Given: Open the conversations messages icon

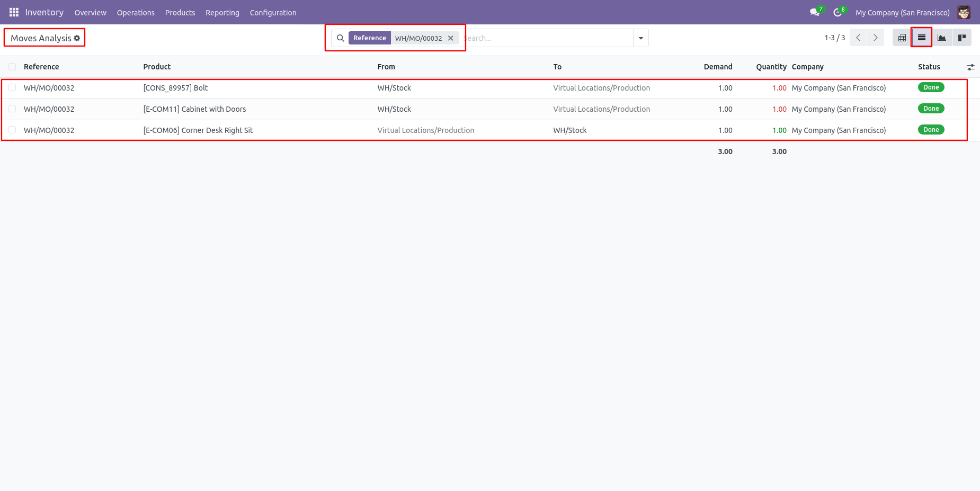Looking at the screenshot, I should pos(815,12).
